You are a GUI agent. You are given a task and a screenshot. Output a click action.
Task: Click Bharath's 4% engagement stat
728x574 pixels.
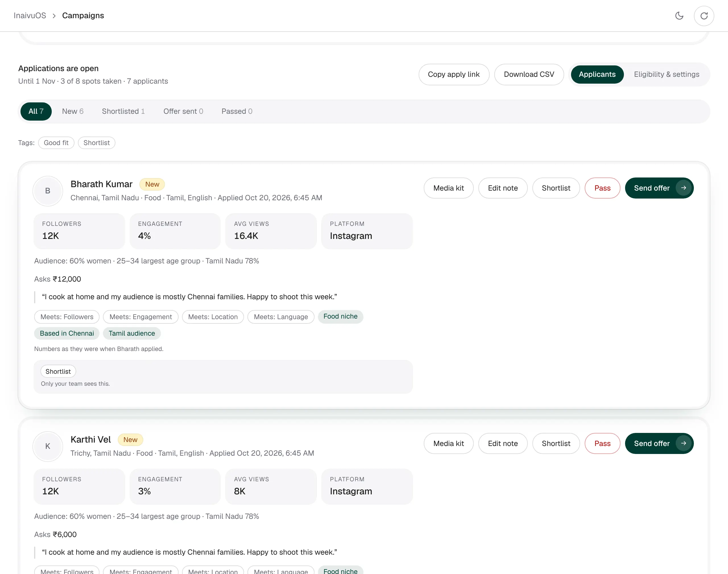coord(175,231)
